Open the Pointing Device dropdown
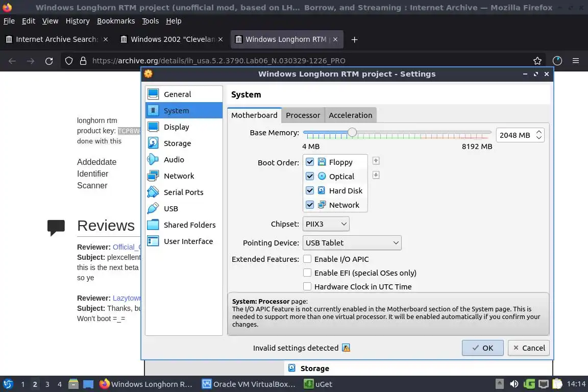 352,242
